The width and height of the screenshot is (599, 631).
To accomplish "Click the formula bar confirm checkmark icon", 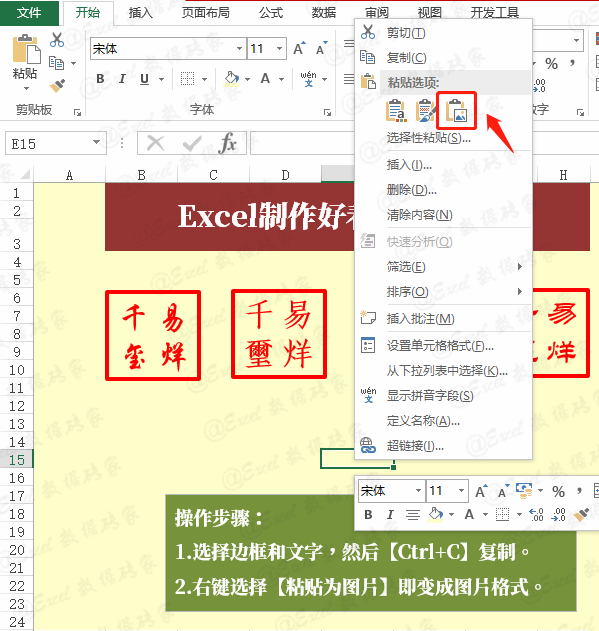I will pyautogui.click(x=192, y=143).
